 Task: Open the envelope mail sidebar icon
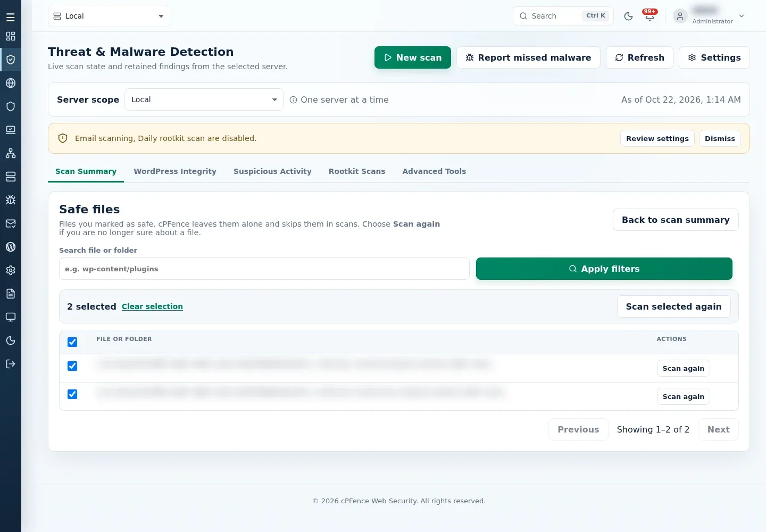[x=11, y=223]
